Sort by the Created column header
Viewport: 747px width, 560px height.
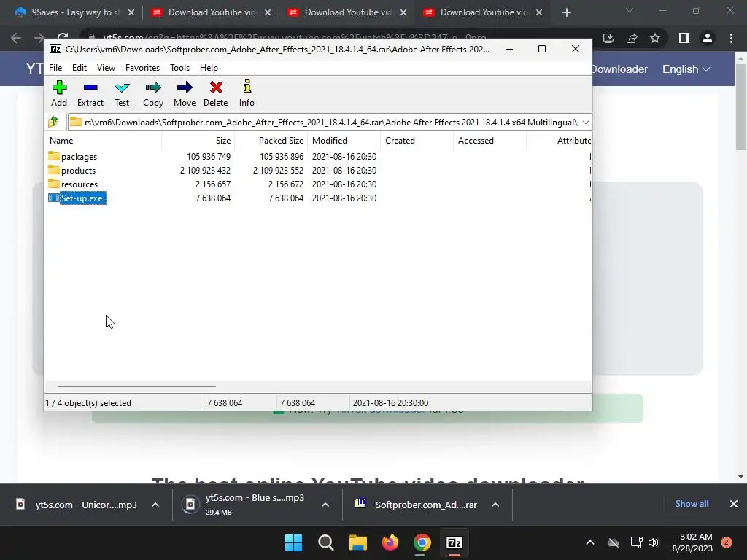[417, 141]
